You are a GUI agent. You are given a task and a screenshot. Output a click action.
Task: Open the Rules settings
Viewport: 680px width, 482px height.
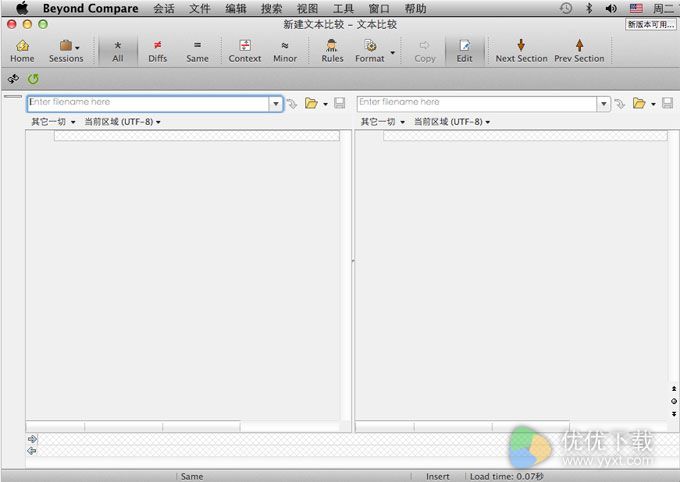click(x=332, y=51)
